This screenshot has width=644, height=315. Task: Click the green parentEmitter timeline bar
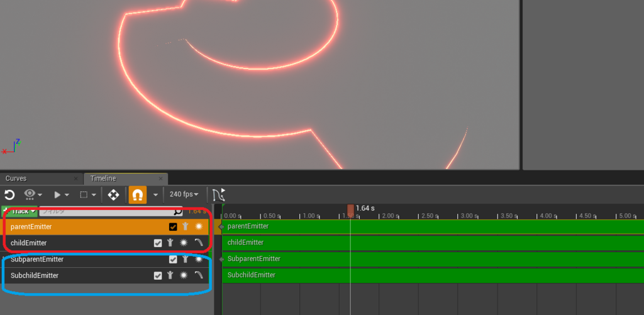tap(433, 227)
